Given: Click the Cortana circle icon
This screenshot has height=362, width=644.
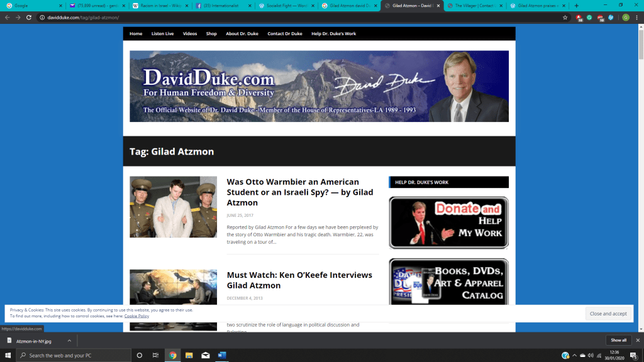Looking at the screenshot, I should pos(139,355).
